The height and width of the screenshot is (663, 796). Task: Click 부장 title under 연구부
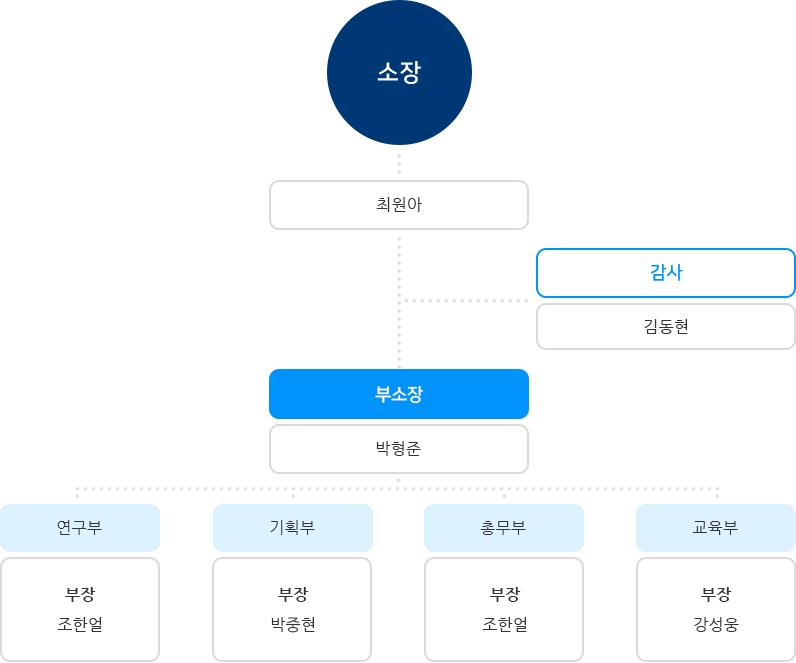[80, 594]
